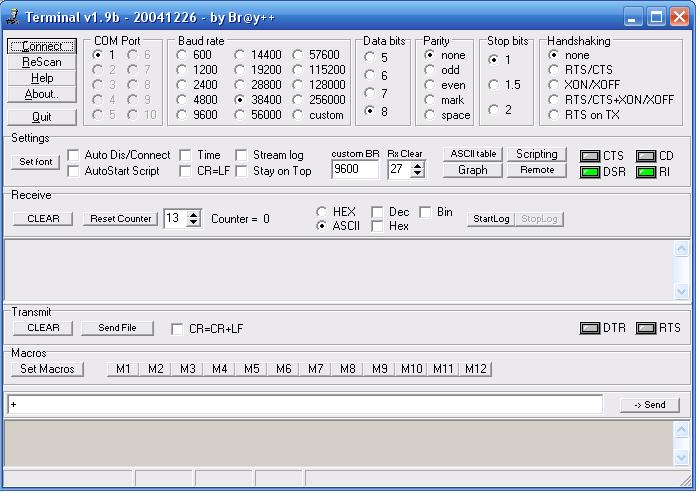Open the About dialog
Image resolution: width=698 pixels, height=493 pixels.
[x=42, y=94]
